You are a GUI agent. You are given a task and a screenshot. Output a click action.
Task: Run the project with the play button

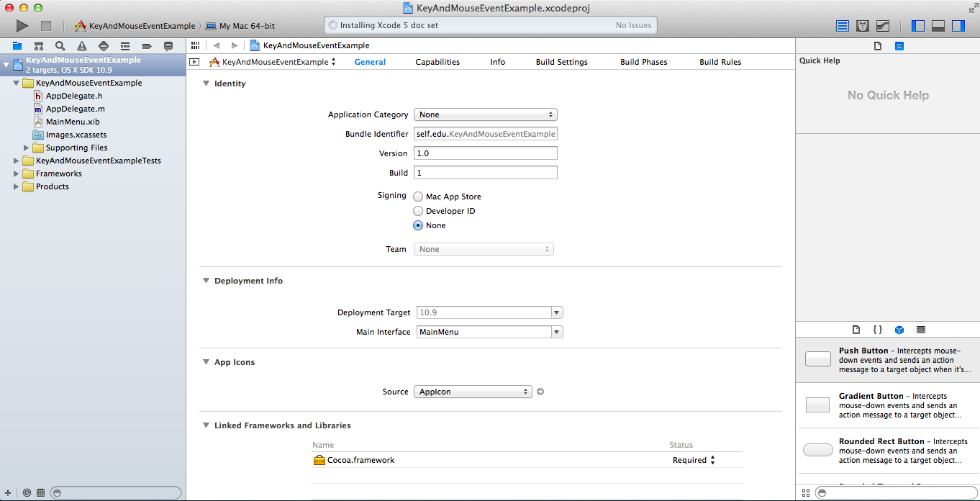pos(22,25)
